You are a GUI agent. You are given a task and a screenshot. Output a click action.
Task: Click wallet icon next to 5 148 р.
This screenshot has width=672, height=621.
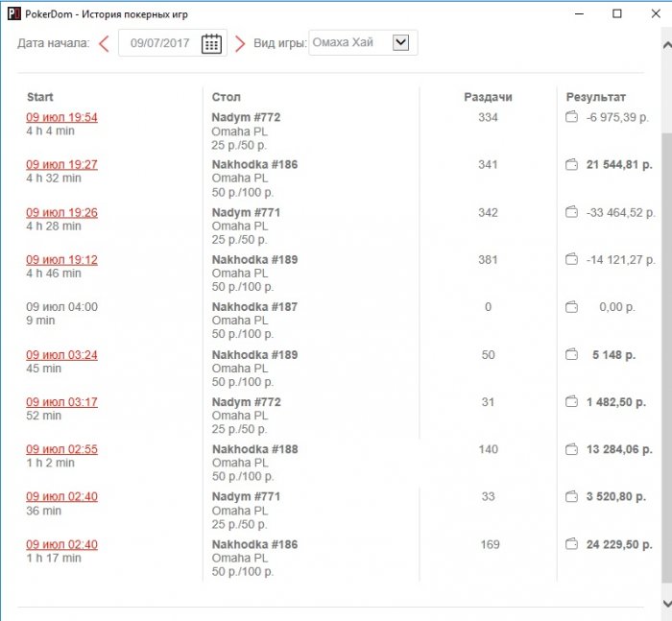pyautogui.click(x=571, y=354)
